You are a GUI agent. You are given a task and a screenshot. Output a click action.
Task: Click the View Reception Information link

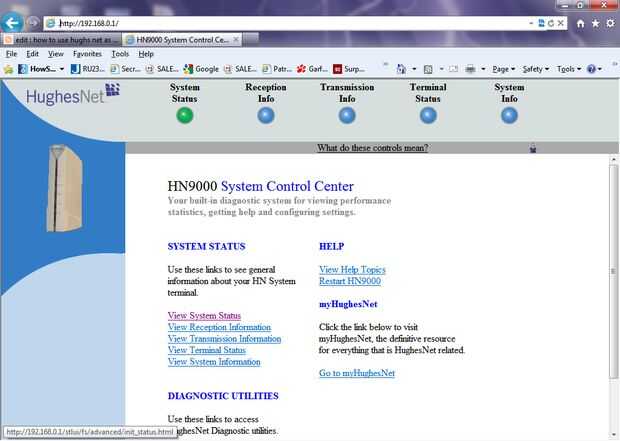[x=219, y=327]
